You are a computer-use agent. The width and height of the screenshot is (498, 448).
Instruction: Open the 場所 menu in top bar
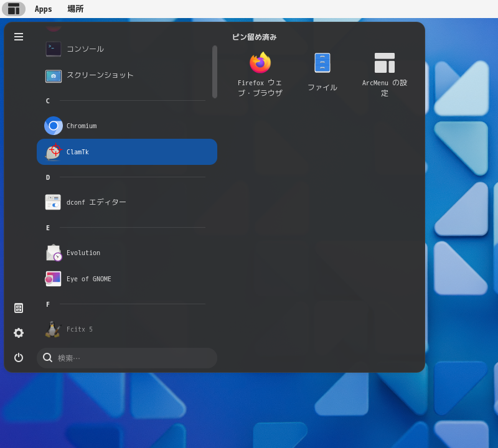tap(75, 9)
